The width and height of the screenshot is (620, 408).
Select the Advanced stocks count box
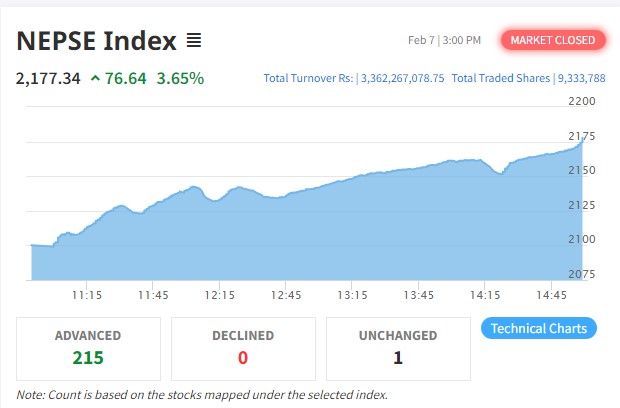(x=88, y=346)
